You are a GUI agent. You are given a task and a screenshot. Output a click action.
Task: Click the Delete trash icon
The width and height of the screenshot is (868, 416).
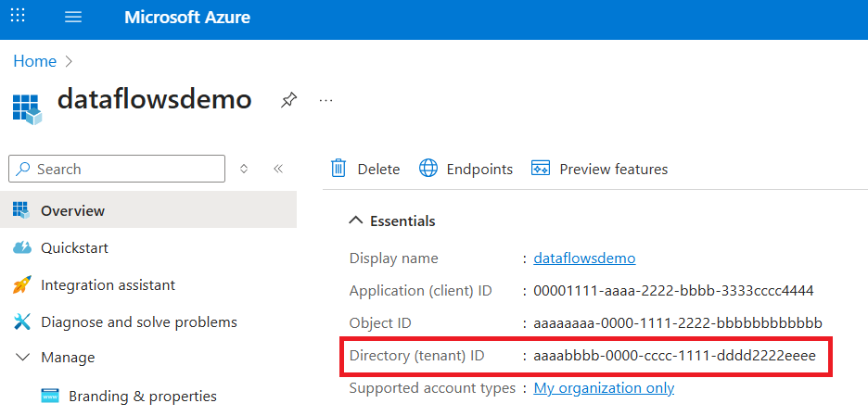tap(339, 169)
